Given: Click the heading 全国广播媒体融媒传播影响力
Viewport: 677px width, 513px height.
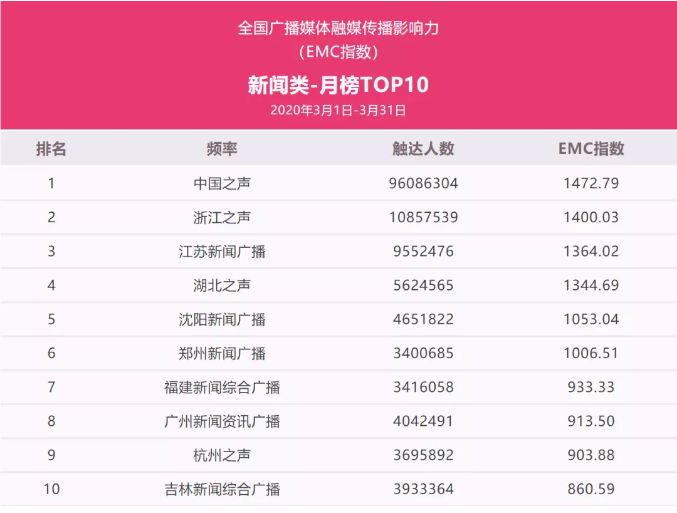Looking at the screenshot, I should (338, 28).
